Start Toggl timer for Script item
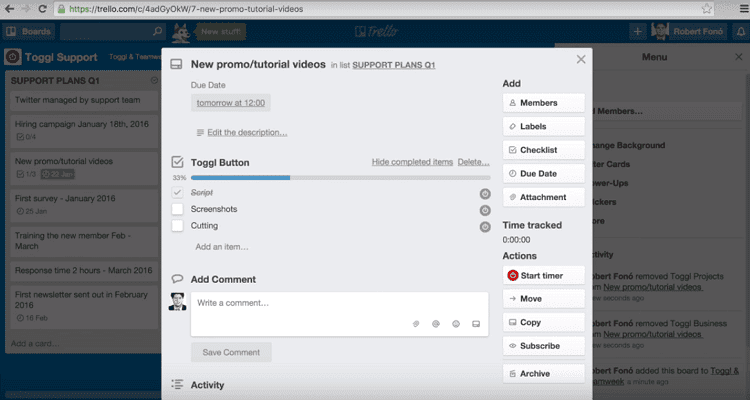 pos(485,194)
